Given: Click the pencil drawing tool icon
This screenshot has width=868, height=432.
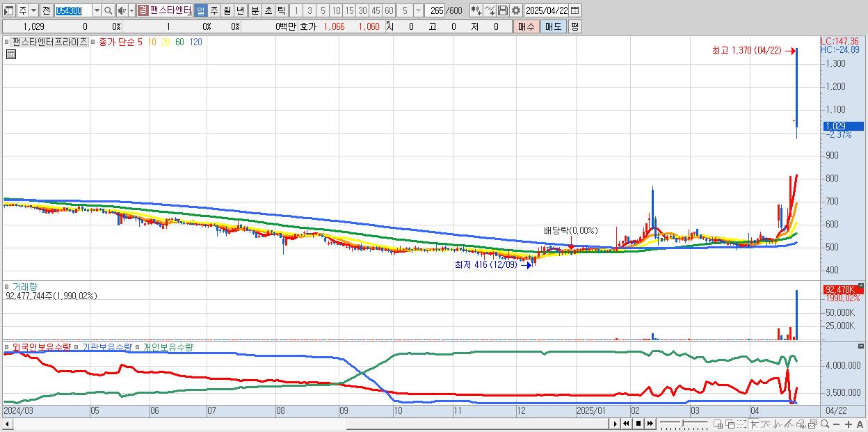Looking at the screenshot, I should pyautogui.click(x=788, y=424).
